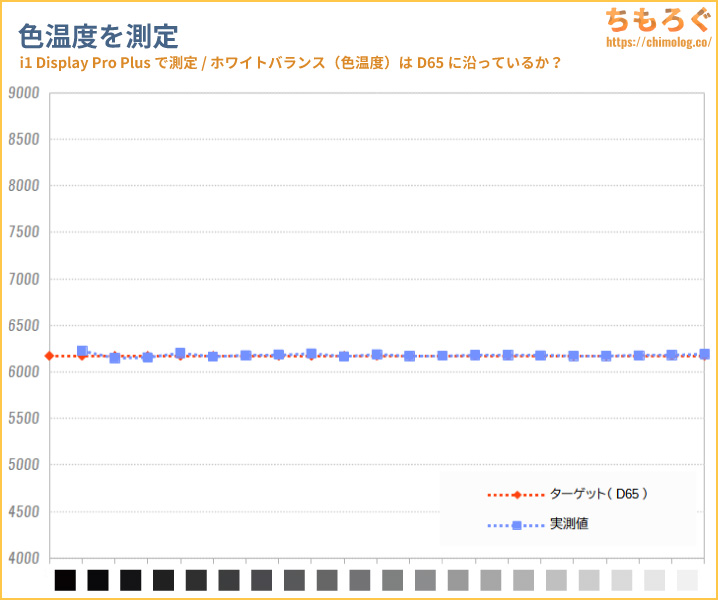Select the 色温度を測定 chart title
Screen dimensions: 718x600
[x=98, y=36]
